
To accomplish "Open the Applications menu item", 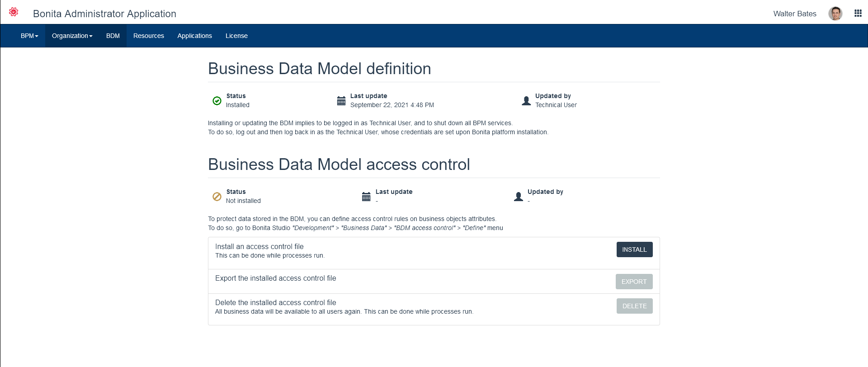I will 194,36.
